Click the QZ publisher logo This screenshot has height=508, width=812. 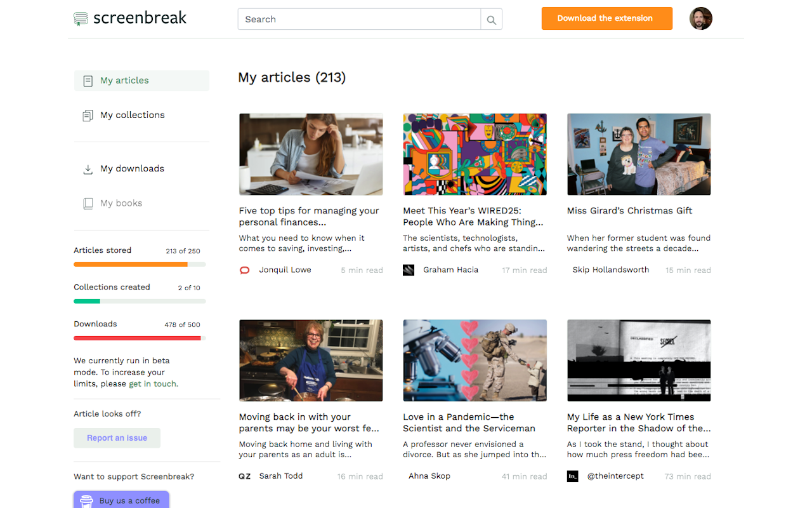coord(244,476)
